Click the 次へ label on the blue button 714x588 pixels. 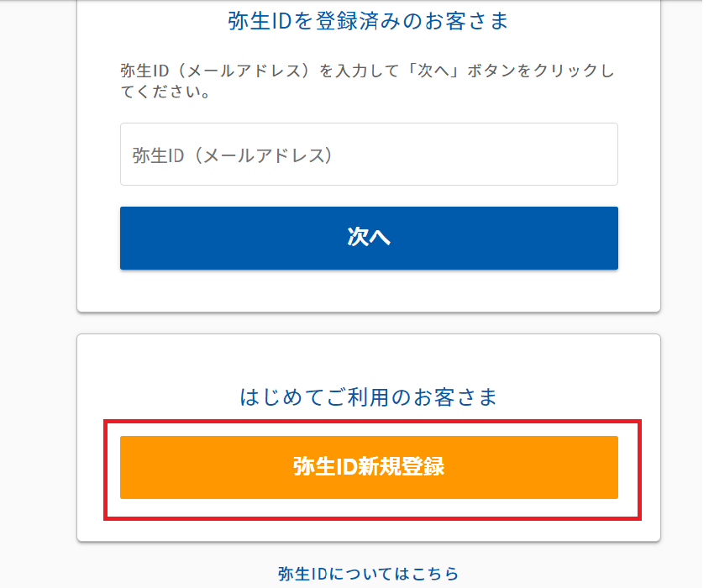[x=369, y=238]
